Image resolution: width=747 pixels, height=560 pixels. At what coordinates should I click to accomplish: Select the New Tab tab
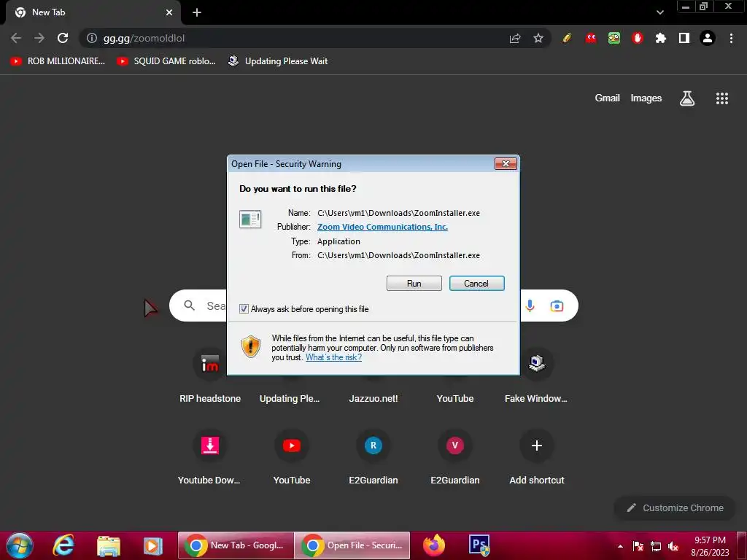[93, 12]
